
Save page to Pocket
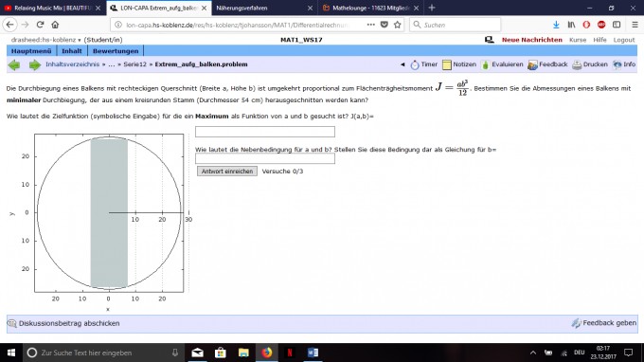(x=384, y=25)
